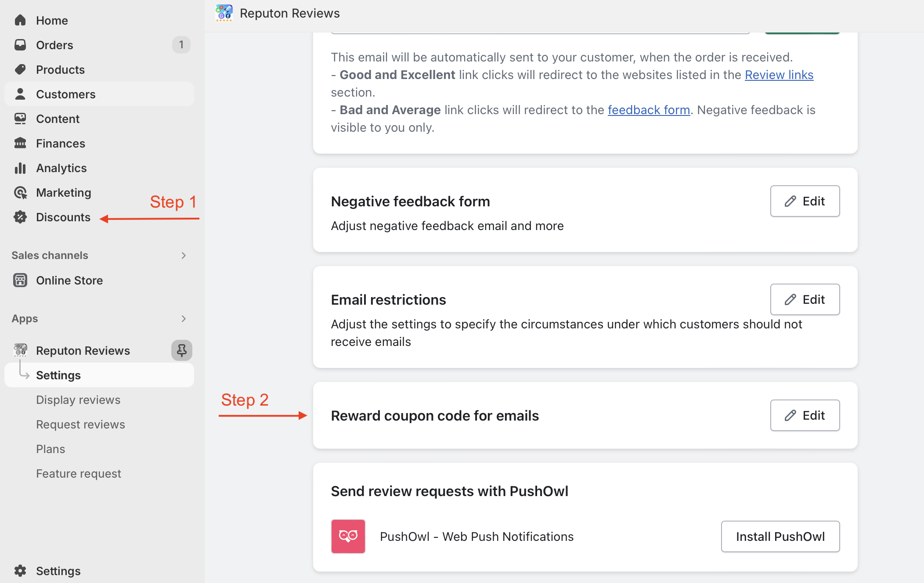The image size is (924, 583).
Task: Open Orders via the inbox icon
Action: coord(20,45)
